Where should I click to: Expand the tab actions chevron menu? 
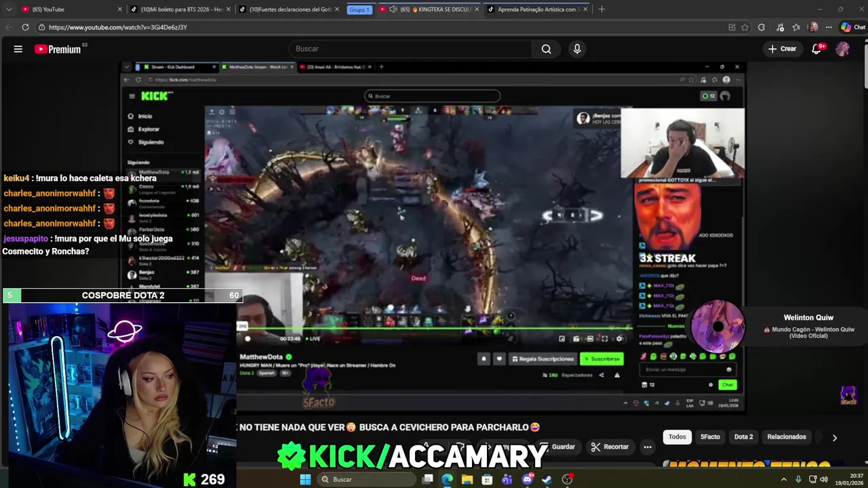click(9, 9)
